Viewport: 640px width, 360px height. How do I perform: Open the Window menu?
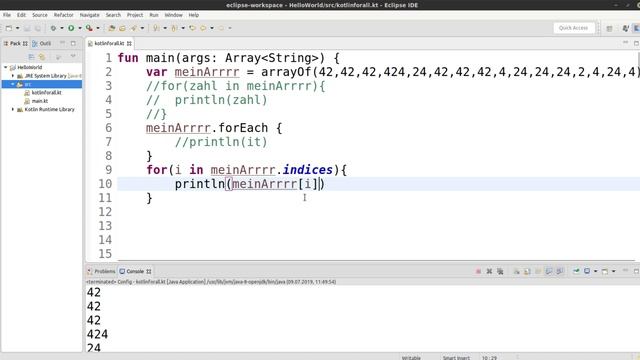(173, 15)
